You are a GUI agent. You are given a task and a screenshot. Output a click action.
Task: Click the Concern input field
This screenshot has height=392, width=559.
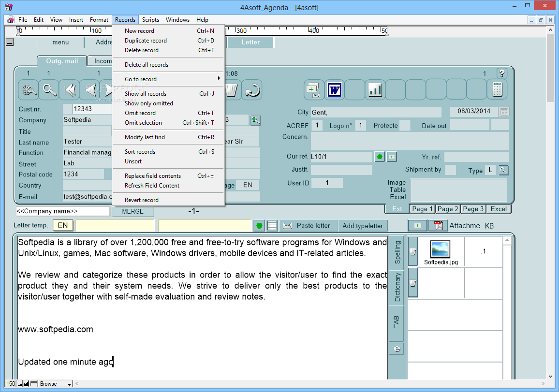pos(409,141)
